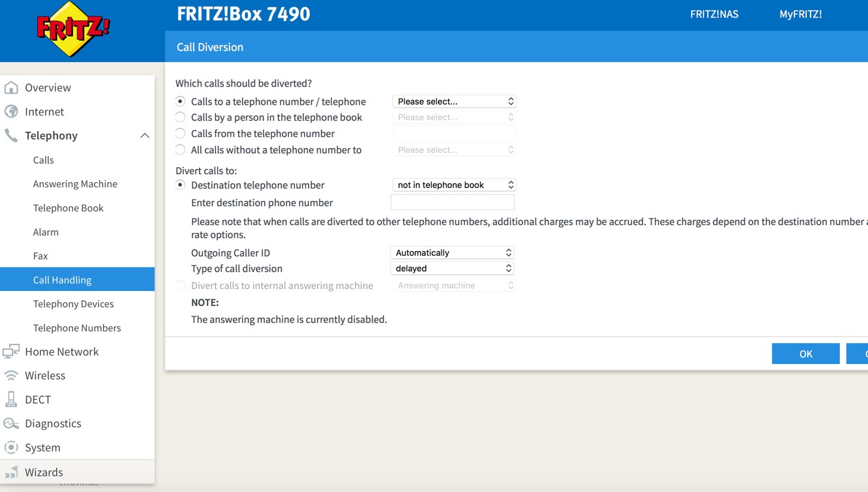Select 'All calls without a telephone number to'
868x492 pixels.
(x=181, y=150)
